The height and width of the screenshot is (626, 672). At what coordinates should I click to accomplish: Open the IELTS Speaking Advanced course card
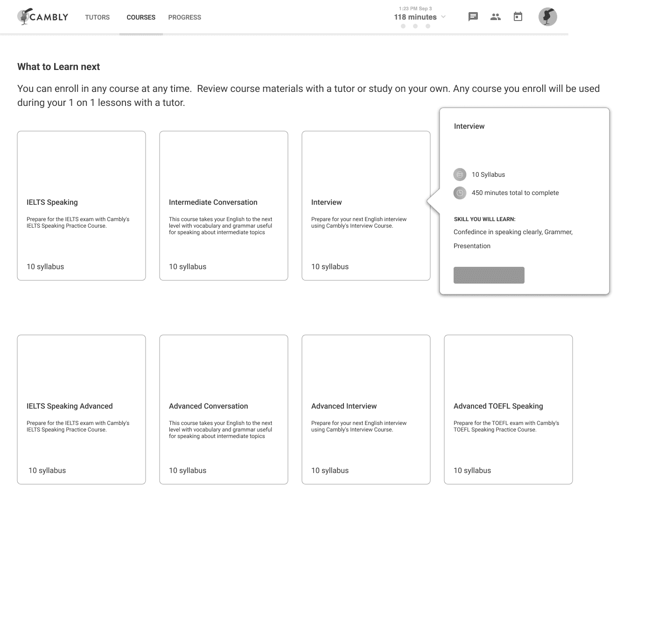point(81,410)
